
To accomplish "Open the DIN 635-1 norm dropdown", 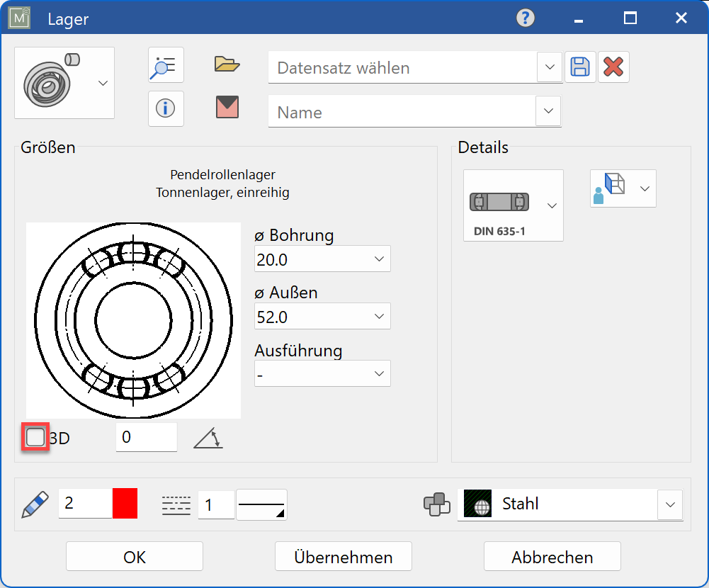I will (x=552, y=205).
